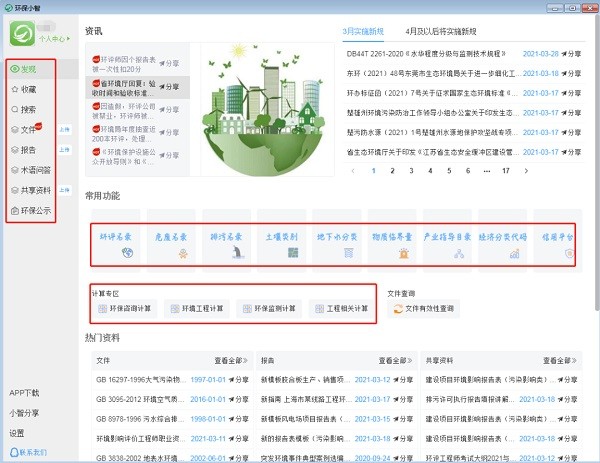This screenshot has height=463, width=600.
Task: Switch to the 4月及以后将实施新规 tab
Action: (441, 31)
